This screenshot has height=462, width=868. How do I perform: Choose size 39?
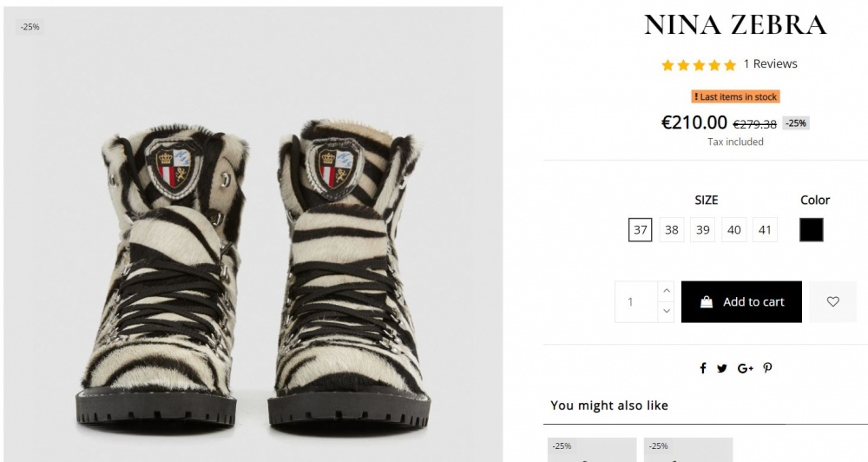[x=703, y=230]
